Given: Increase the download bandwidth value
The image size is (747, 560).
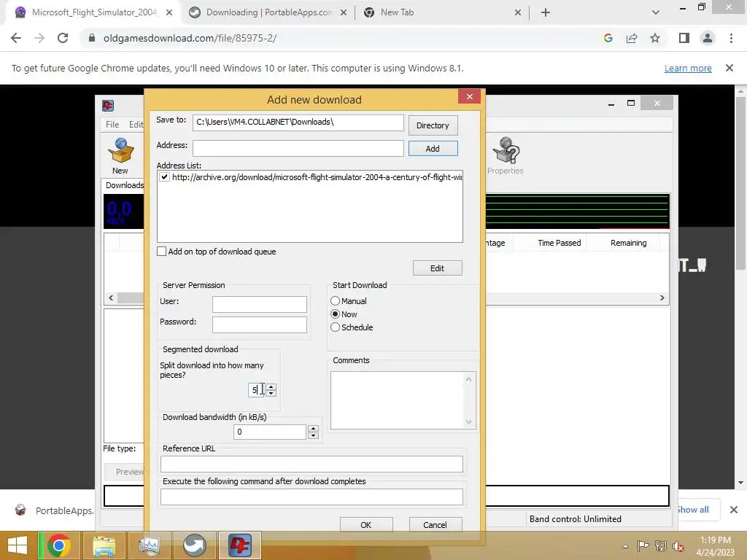Looking at the screenshot, I should point(313,429).
